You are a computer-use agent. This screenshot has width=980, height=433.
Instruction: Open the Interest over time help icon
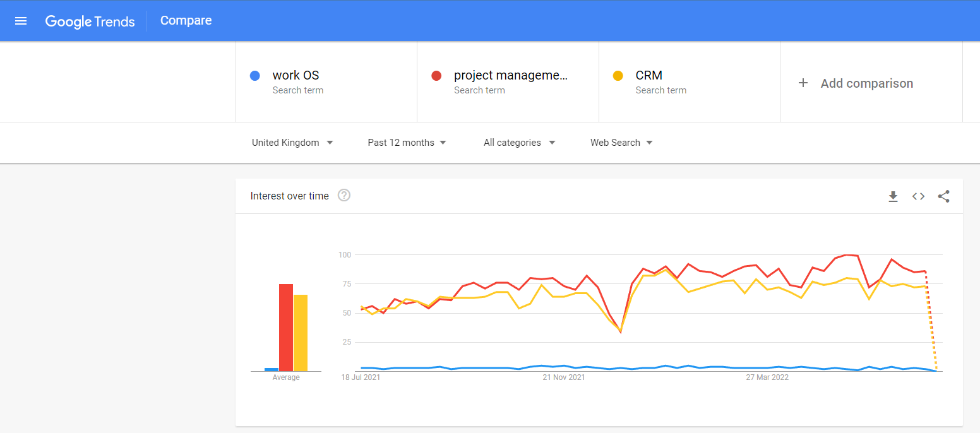344,196
